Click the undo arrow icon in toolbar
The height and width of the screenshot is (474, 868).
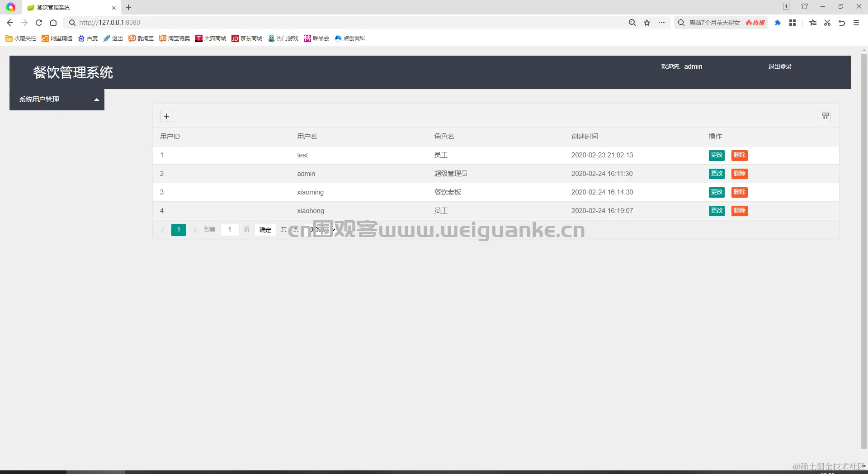842,23
